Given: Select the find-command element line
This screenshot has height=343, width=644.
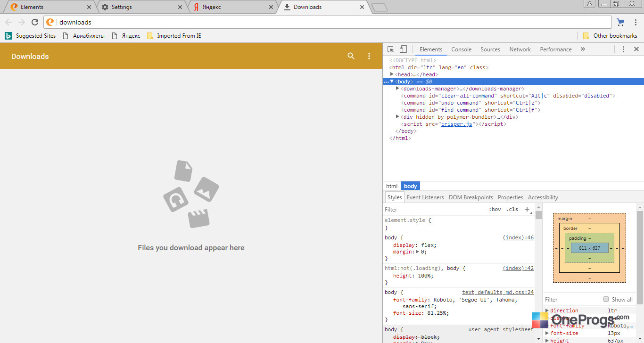Looking at the screenshot, I should (x=471, y=110).
